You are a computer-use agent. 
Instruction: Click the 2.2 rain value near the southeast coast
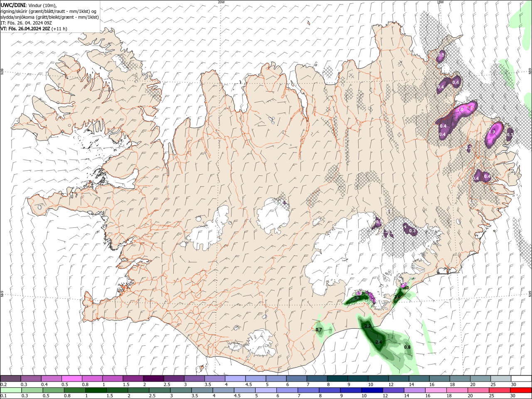pyautogui.click(x=367, y=326)
